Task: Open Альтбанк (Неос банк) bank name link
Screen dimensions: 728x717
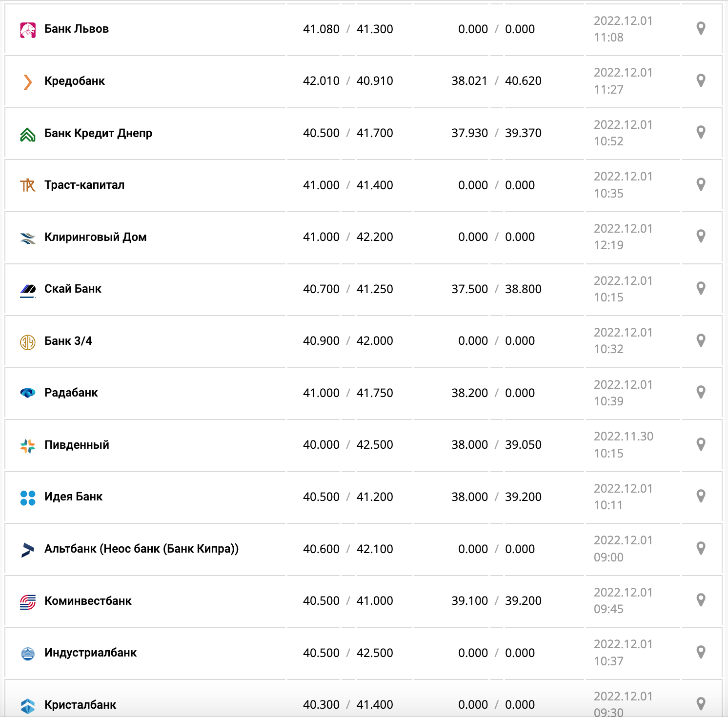Action: [x=141, y=549]
